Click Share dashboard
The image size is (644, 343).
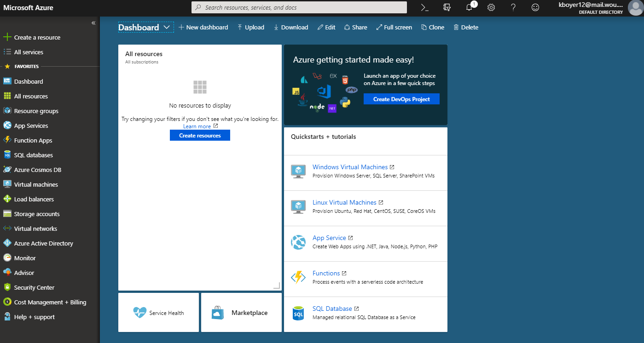pyautogui.click(x=355, y=27)
